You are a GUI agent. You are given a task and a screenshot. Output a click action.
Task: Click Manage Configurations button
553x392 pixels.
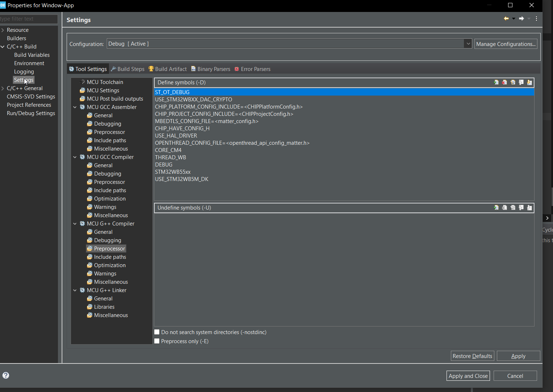click(x=506, y=43)
